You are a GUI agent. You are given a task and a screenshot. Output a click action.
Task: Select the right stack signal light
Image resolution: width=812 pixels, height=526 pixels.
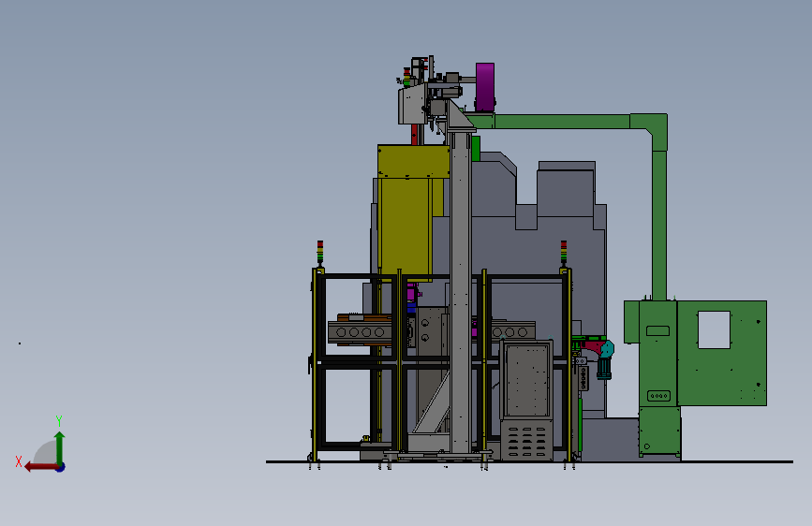pos(564,253)
